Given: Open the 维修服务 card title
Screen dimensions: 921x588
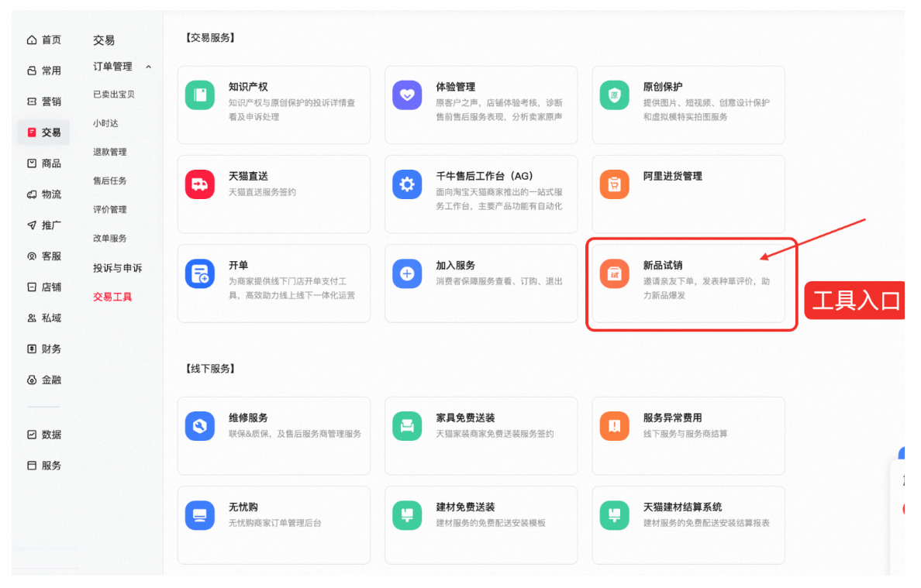Looking at the screenshot, I should [x=248, y=418].
